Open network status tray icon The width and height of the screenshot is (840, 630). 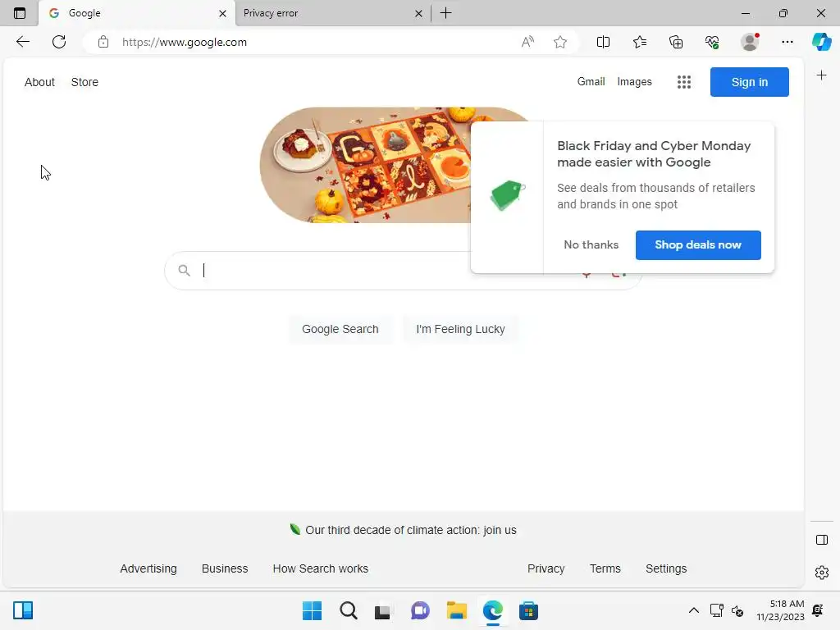pyautogui.click(x=716, y=610)
